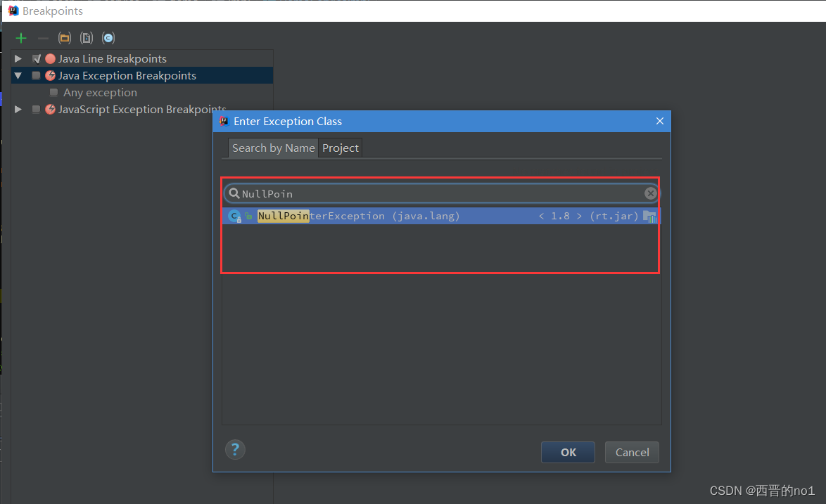Switch to the Project tab
Viewport: 826px width, 504px height.
[341, 148]
